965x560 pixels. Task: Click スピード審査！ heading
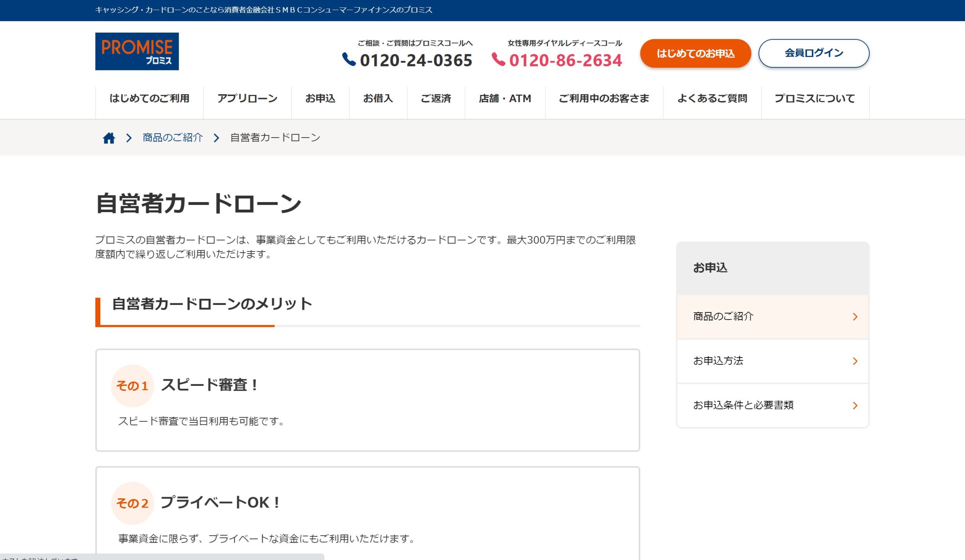click(x=210, y=385)
